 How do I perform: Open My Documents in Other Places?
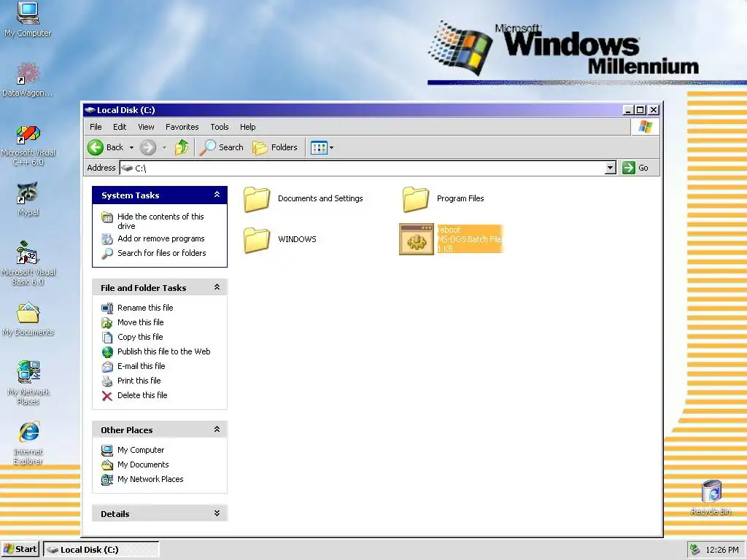(x=143, y=464)
